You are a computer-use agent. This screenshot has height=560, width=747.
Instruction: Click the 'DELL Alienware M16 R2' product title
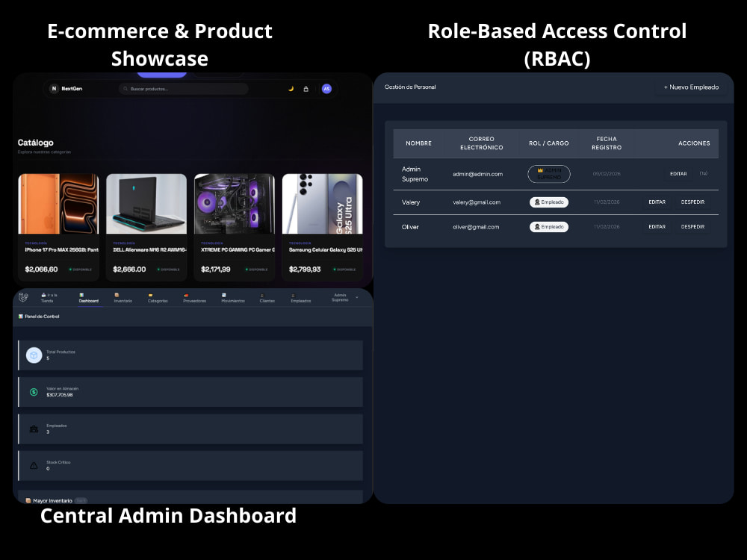tap(149, 249)
